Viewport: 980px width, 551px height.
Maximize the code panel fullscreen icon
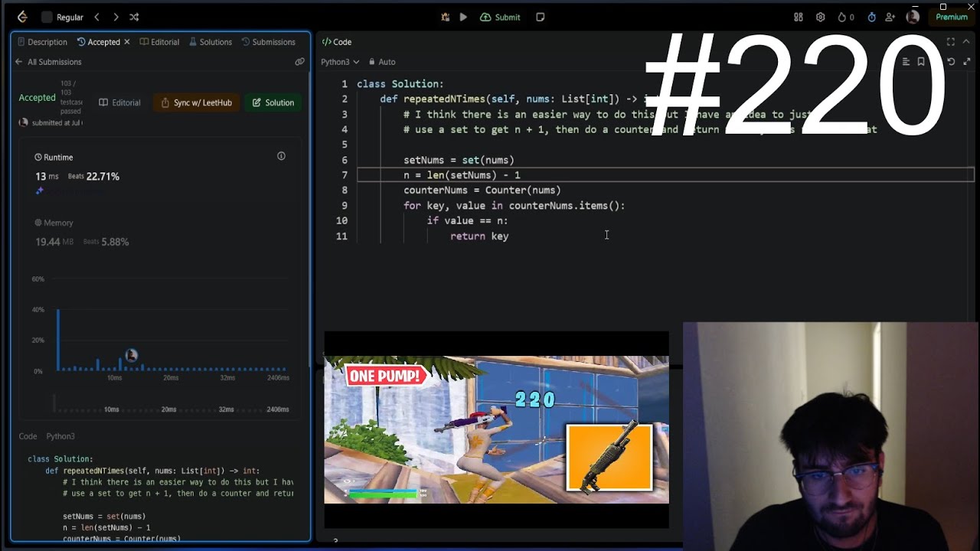coord(950,42)
